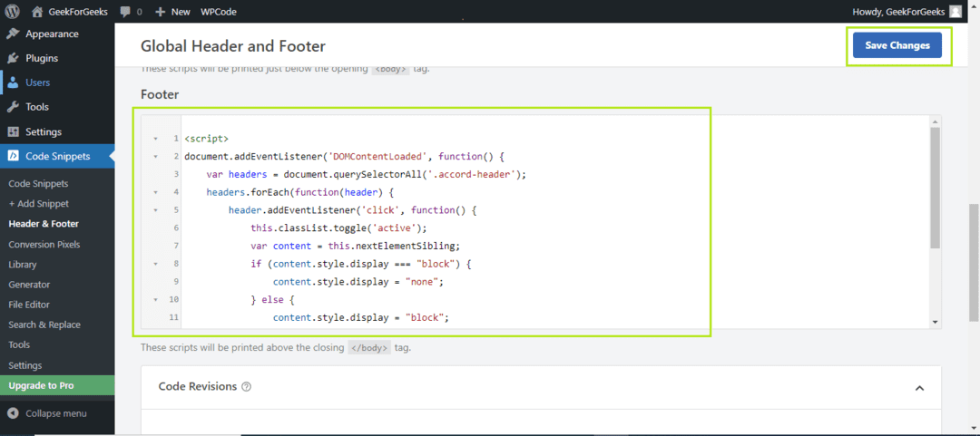
Task: Fold code at line 4 arrow
Action: coord(154,192)
